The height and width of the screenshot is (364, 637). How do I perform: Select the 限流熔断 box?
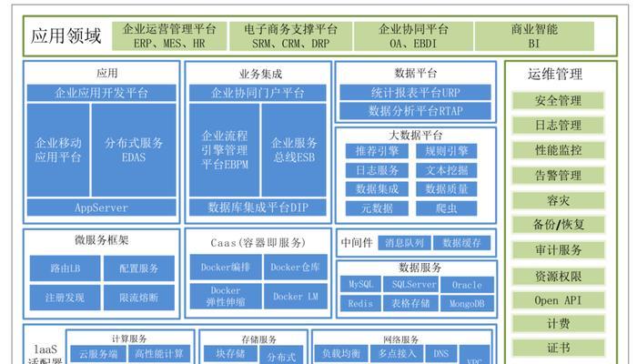139,298
